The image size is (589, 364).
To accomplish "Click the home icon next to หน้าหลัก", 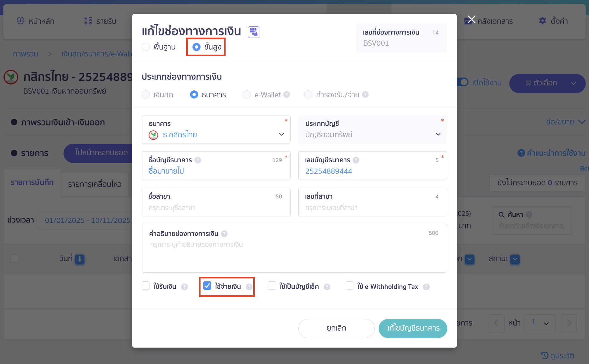I will tap(20, 21).
